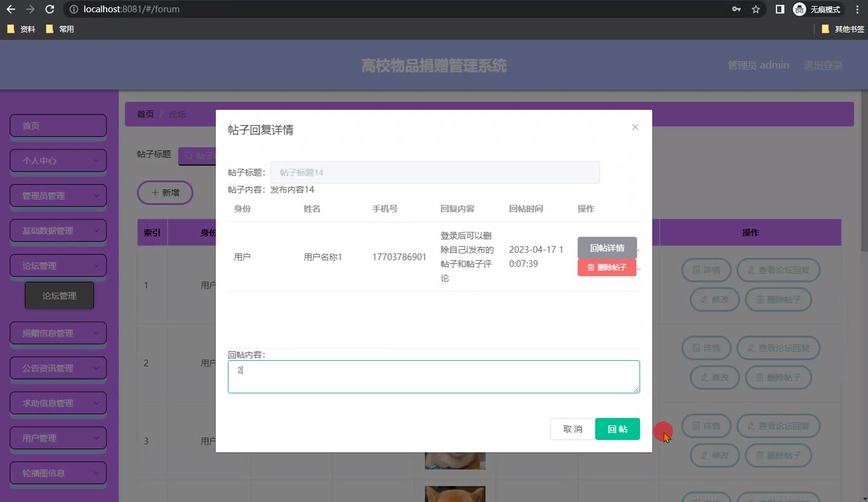Open 详情 for forum row 3

[x=706, y=426]
